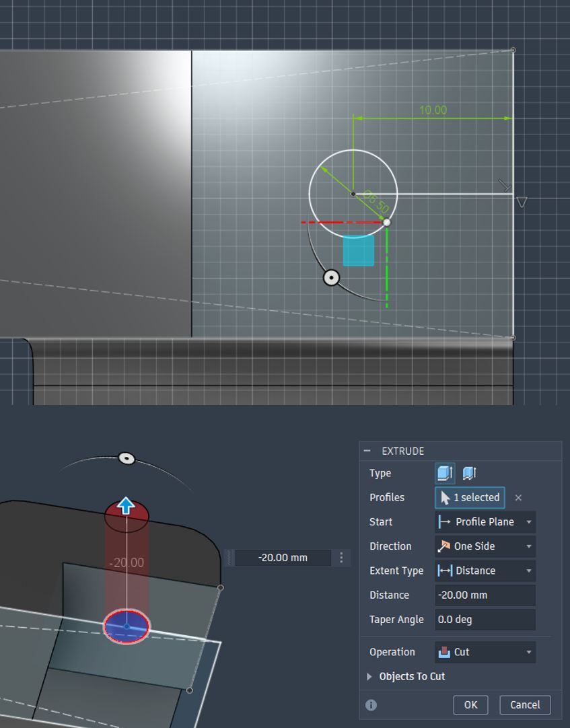The image size is (570, 728).
Task: Cancel the extrude operation
Action: [x=524, y=704]
